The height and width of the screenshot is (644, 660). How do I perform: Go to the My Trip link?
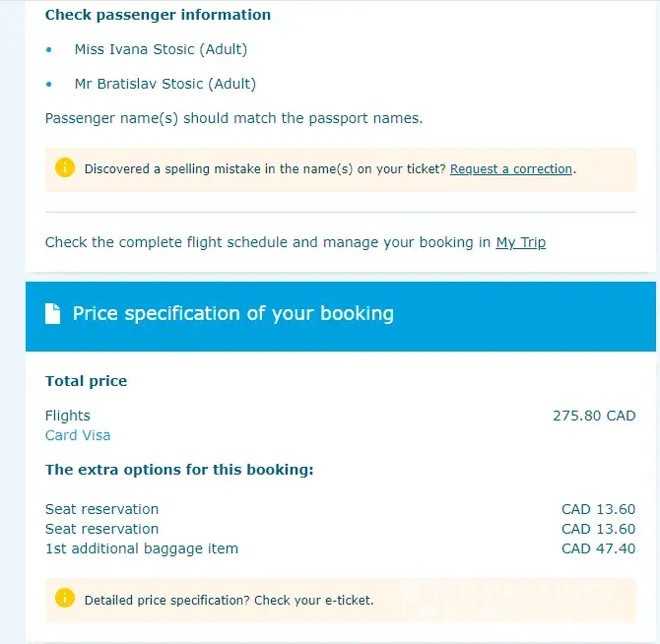[x=520, y=242]
